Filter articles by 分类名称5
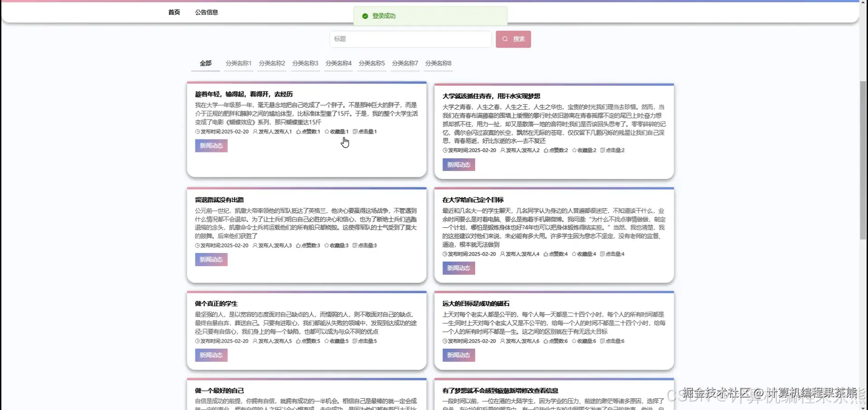The height and width of the screenshot is (410, 868). 371,63
